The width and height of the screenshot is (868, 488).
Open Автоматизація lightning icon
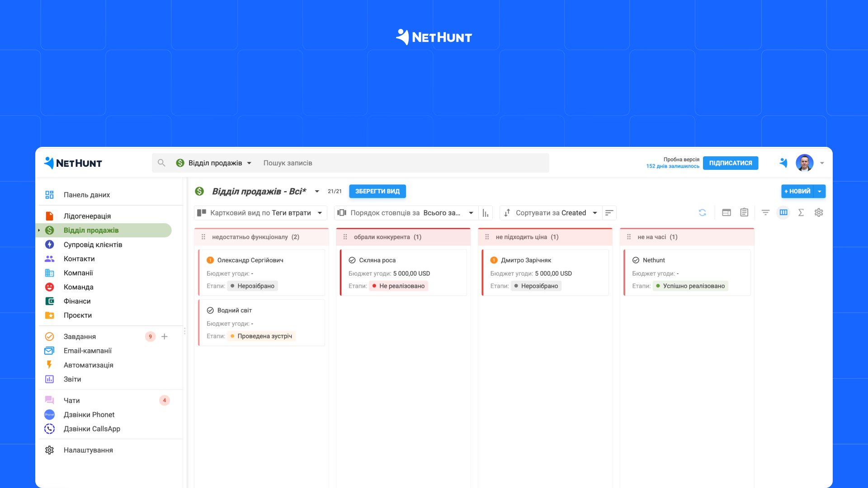[x=49, y=365]
